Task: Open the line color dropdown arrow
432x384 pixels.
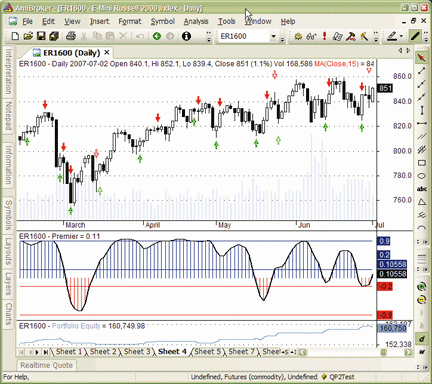Action: [402, 36]
